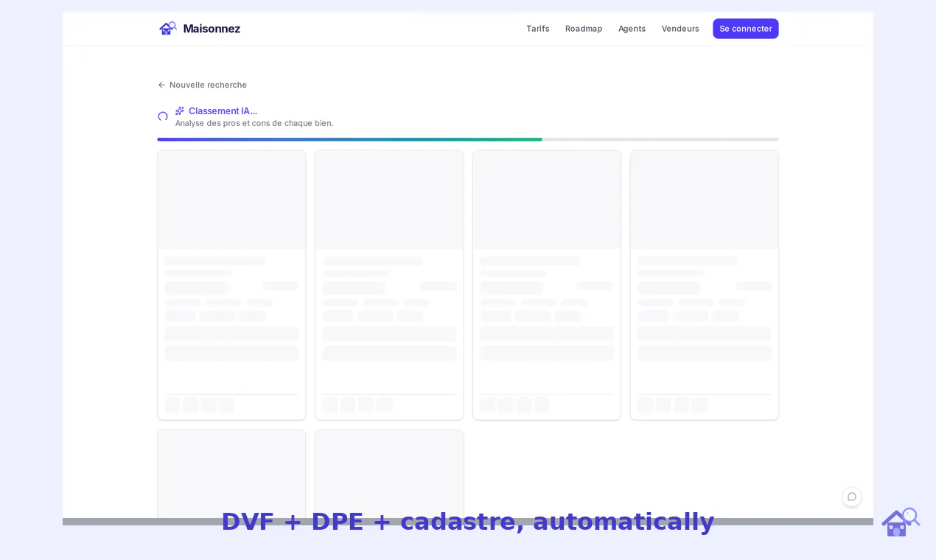The height and width of the screenshot is (560, 936).
Task: Click the Classement IA... heading
Action: 223,111
